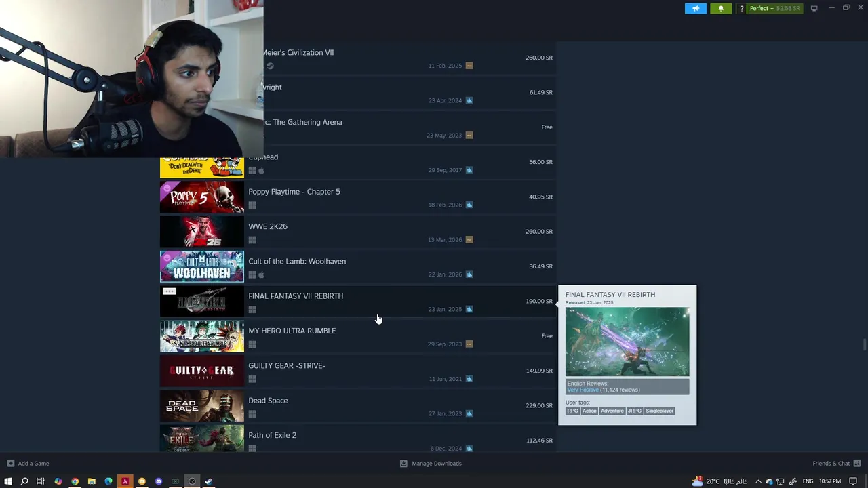
Task: Open Discord from the taskbar
Action: [159, 481]
